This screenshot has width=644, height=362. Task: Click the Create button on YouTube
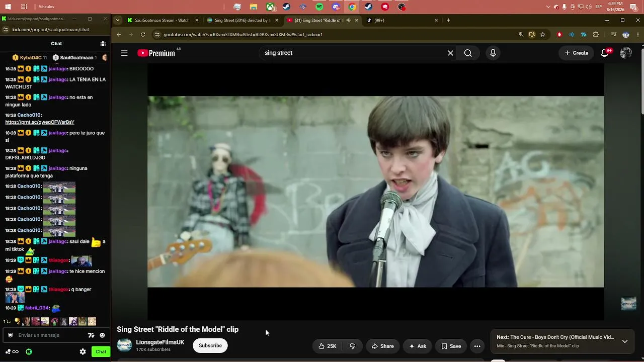tap(577, 53)
